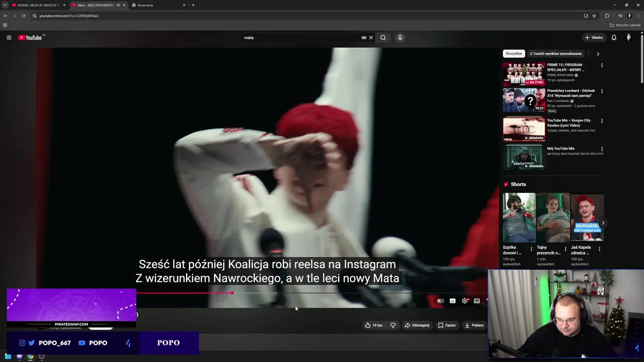Dislike the video with the thumbs-down icon
Image resolution: width=644 pixels, height=362 pixels.
tap(393, 325)
